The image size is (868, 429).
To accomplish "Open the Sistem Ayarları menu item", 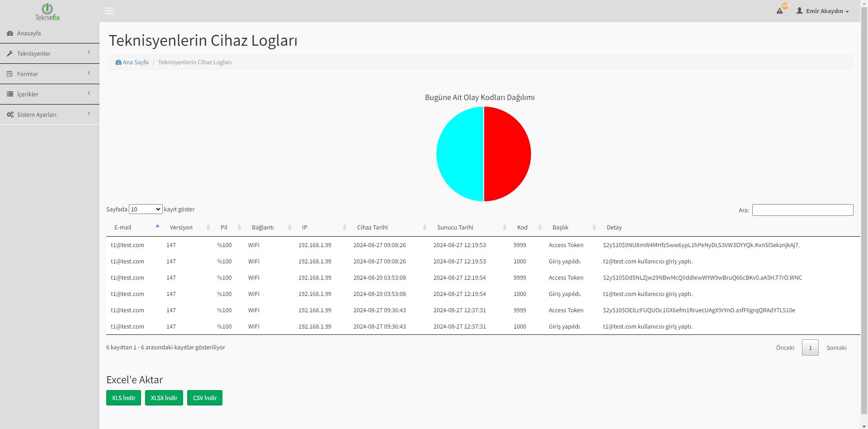I will pyautogui.click(x=37, y=115).
